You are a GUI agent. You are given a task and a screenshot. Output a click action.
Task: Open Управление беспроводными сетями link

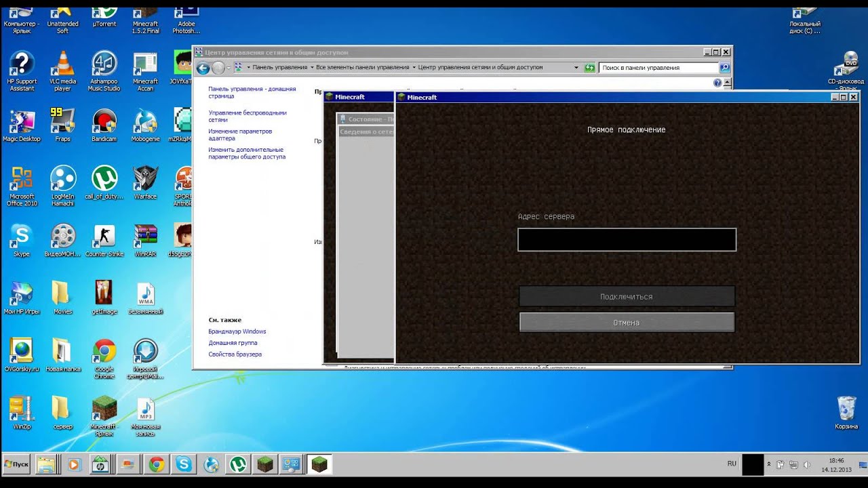tap(248, 116)
